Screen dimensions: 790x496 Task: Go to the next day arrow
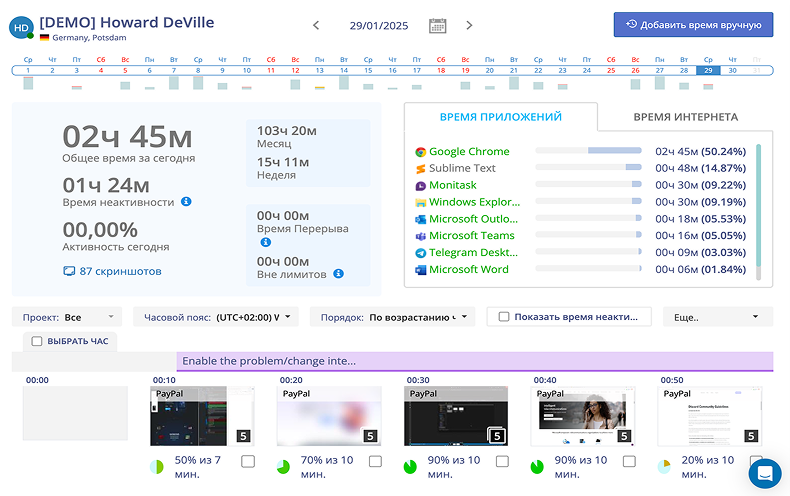coord(469,25)
